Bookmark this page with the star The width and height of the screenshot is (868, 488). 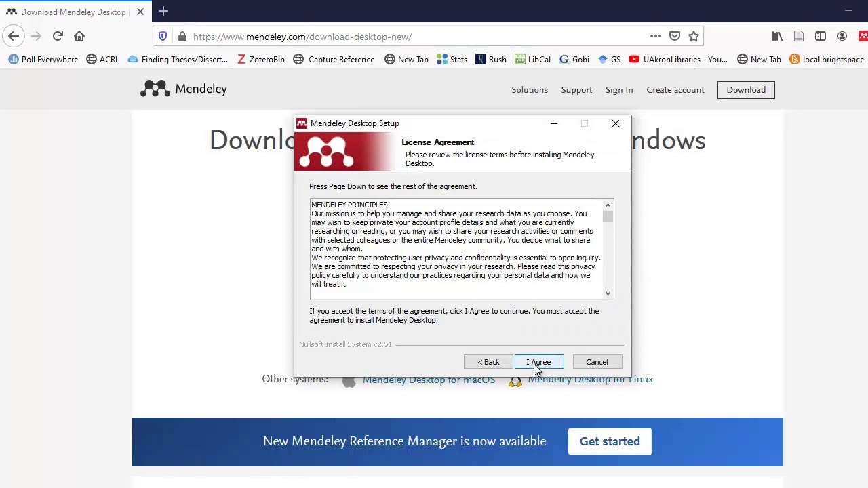[694, 37]
